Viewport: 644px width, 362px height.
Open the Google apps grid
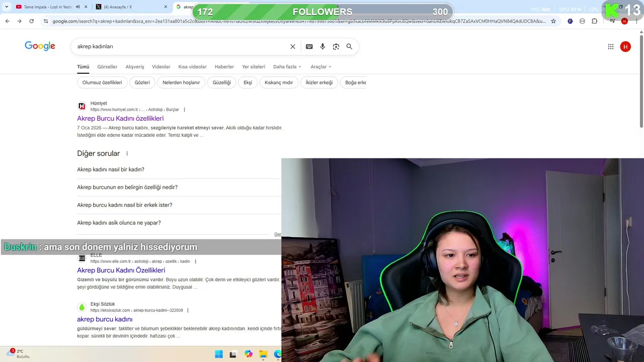click(x=611, y=47)
